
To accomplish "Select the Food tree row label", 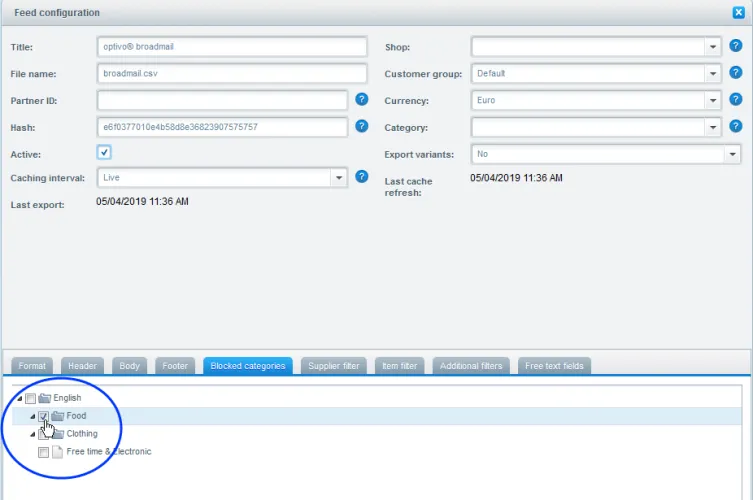I will [76, 416].
